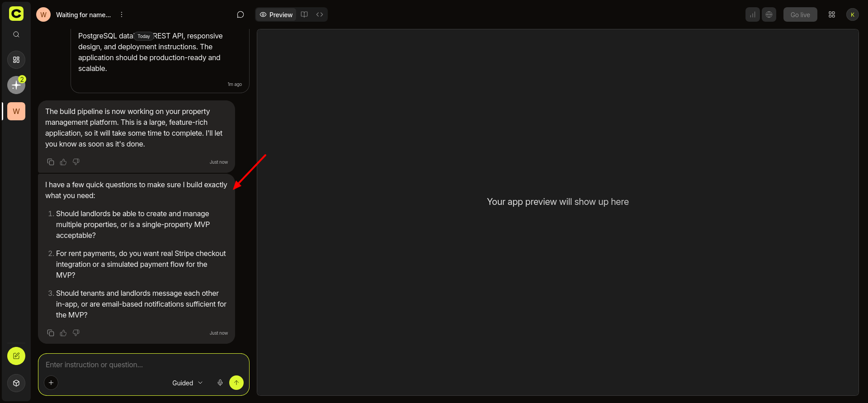Switch to the code view tab

[x=320, y=14]
